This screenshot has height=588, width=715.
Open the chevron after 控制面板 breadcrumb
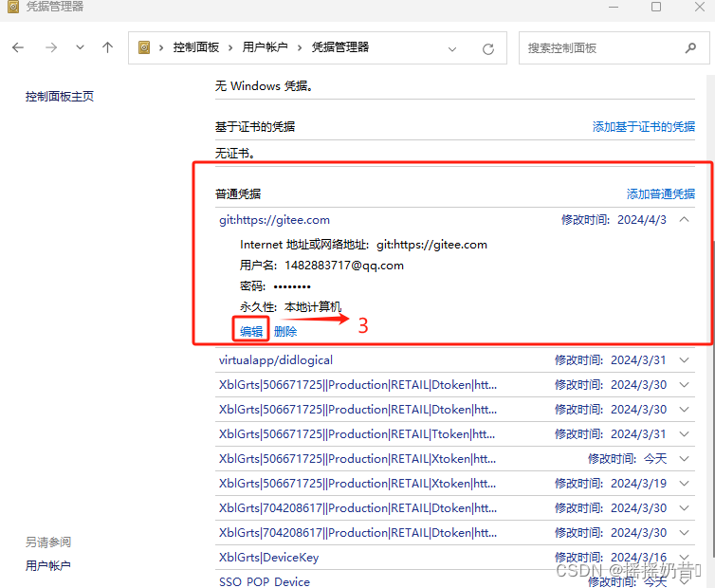coord(230,48)
